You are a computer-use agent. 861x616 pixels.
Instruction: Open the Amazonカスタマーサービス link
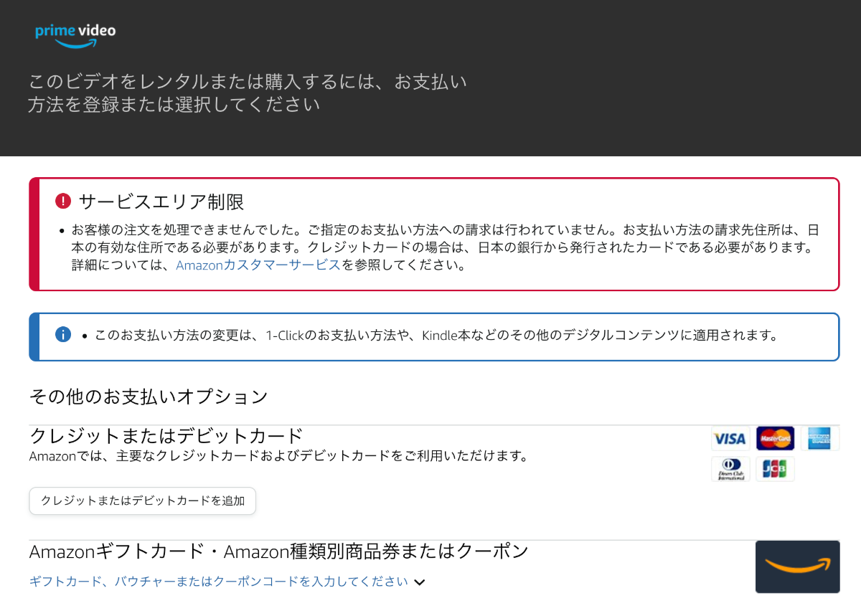pos(258,265)
